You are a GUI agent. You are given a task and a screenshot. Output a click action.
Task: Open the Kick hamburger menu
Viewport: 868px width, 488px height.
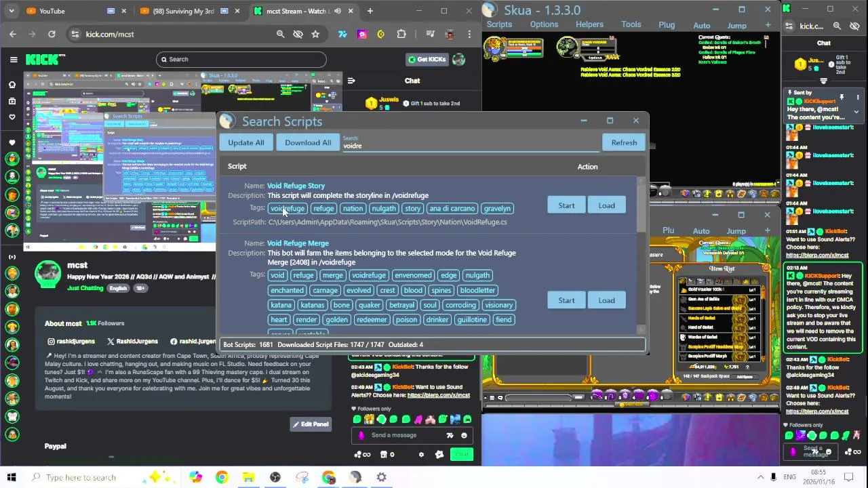[x=13, y=59]
